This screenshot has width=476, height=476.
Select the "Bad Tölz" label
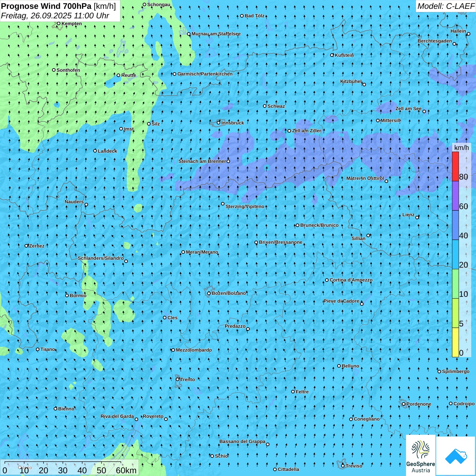pos(255,16)
